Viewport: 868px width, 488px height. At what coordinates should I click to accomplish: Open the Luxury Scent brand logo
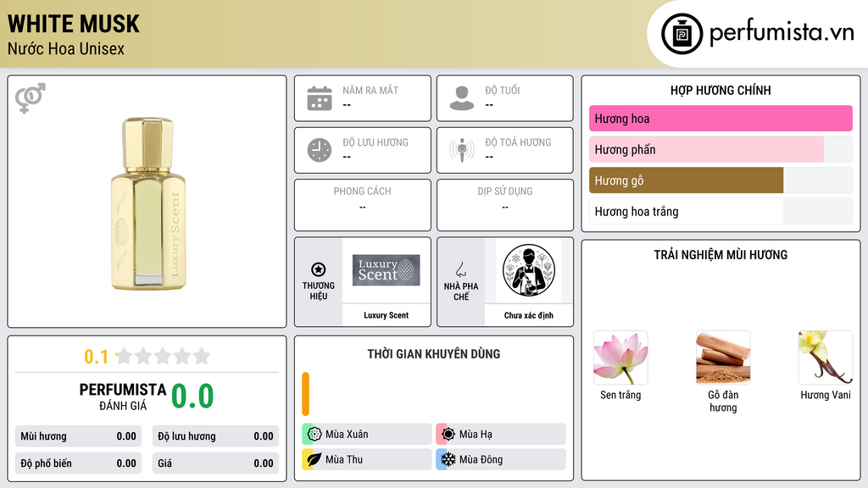pos(387,270)
